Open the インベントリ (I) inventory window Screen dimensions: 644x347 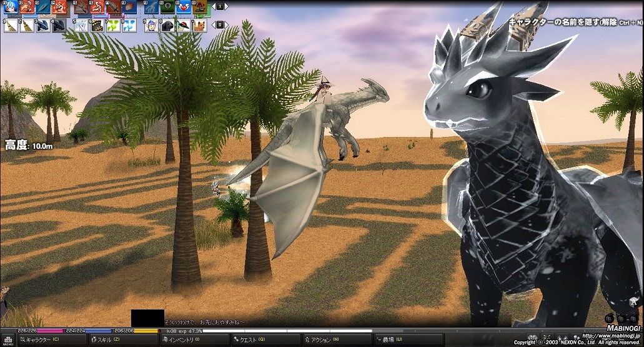tap(194, 340)
